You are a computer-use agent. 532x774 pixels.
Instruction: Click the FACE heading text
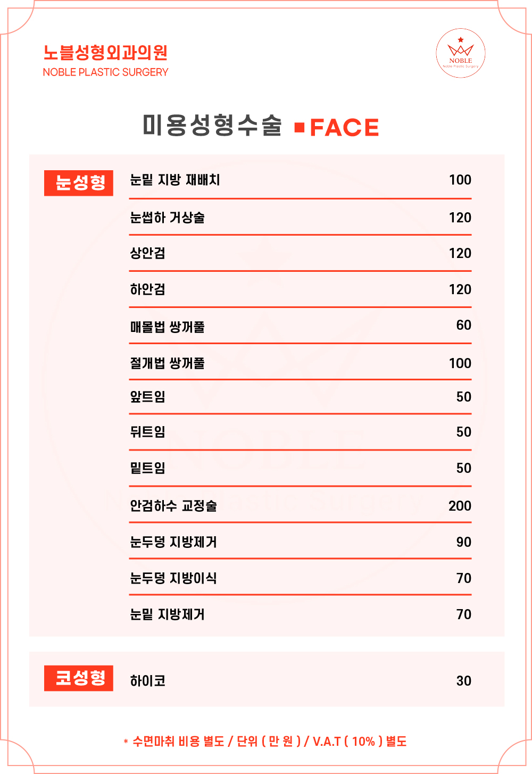pyautogui.click(x=344, y=128)
